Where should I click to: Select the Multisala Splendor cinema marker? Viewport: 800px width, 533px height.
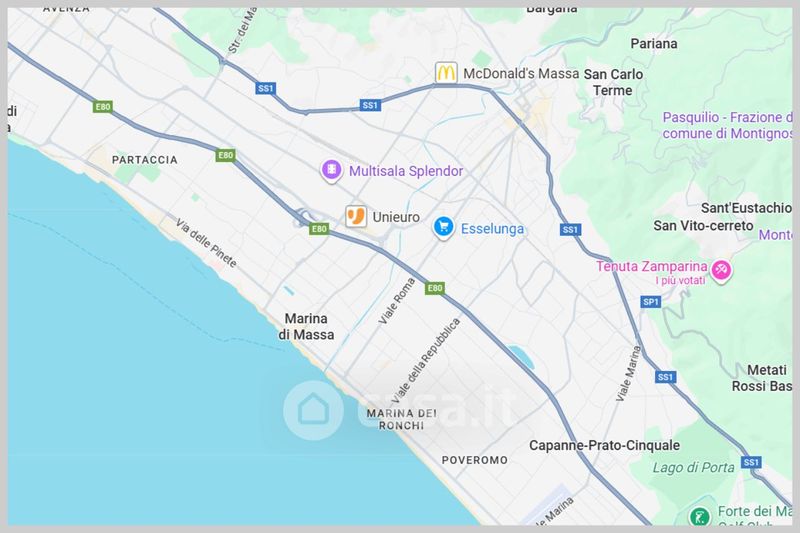click(x=331, y=170)
